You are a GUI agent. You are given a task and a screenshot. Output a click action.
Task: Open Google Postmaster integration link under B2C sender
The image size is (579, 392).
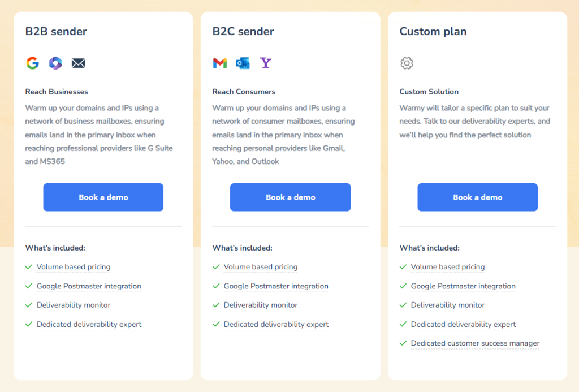tap(276, 286)
